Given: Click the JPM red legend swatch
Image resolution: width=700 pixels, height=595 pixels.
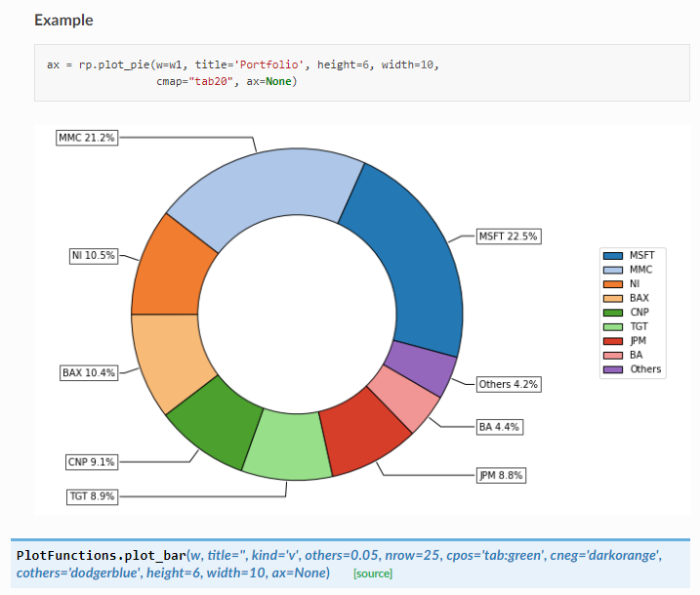Looking at the screenshot, I should (612, 341).
